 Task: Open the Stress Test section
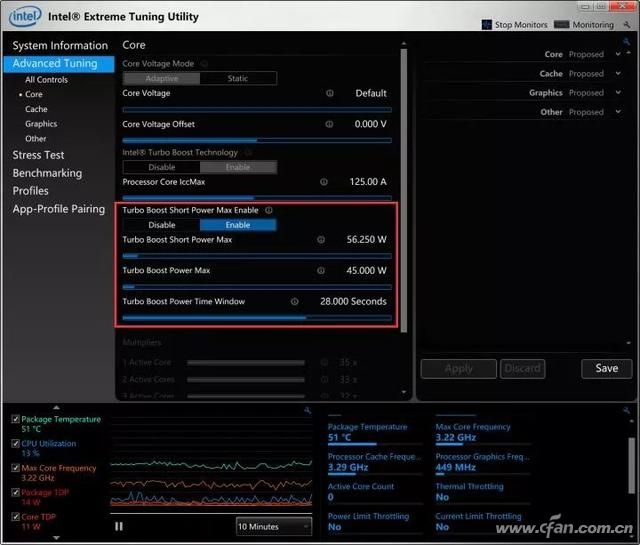click(x=38, y=155)
